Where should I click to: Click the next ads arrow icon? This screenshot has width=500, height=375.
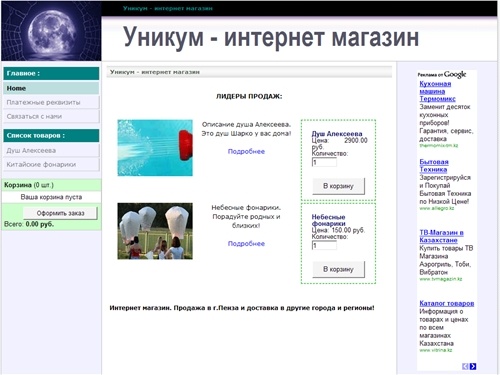point(473,366)
